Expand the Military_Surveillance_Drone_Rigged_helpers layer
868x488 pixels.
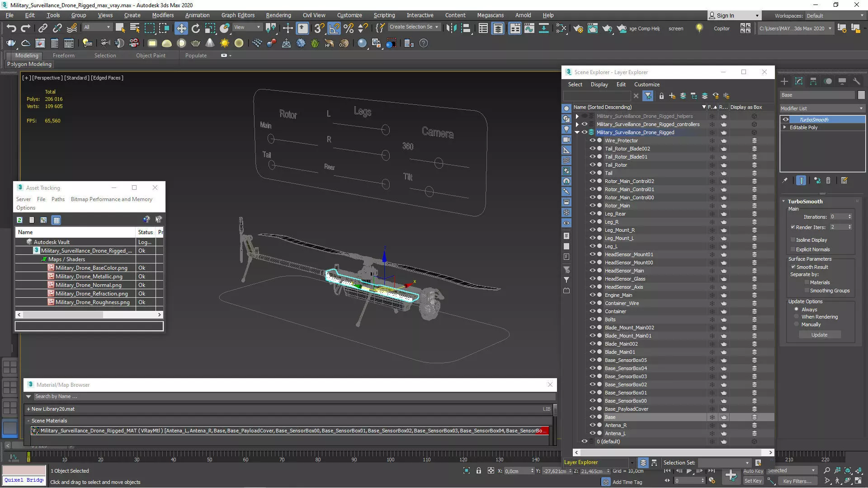coord(577,116)
